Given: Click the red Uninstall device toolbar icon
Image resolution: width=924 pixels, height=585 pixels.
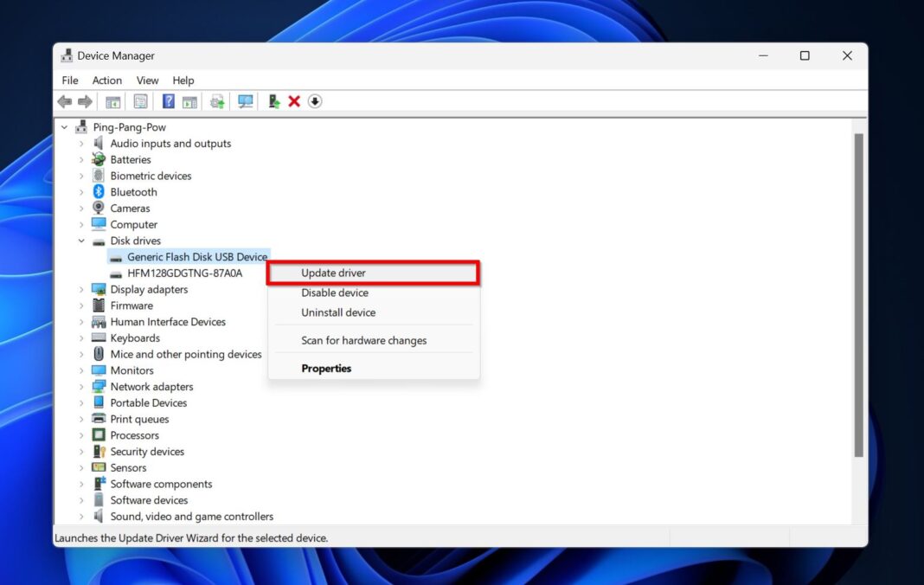Looking at the screenshot, I should [x=294, y=101].
